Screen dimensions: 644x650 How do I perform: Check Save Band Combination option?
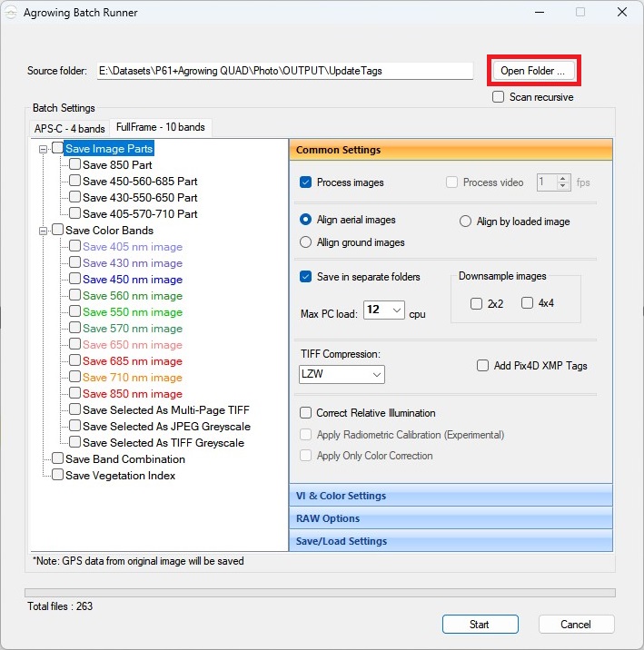(57, 458)
